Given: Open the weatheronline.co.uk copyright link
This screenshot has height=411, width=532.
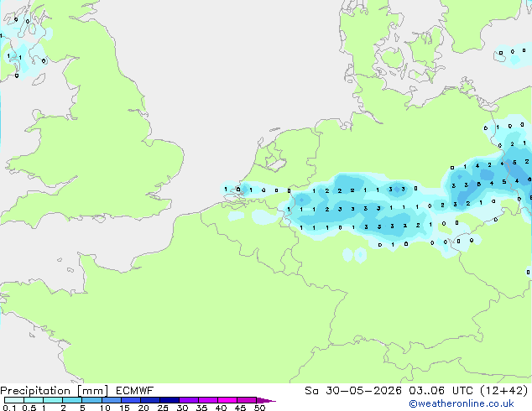Looking at the screenshot, I should [x=462, y=403].
